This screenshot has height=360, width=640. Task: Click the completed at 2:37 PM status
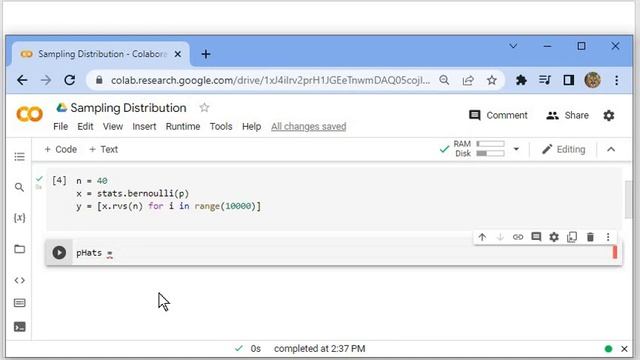point(319,349)
